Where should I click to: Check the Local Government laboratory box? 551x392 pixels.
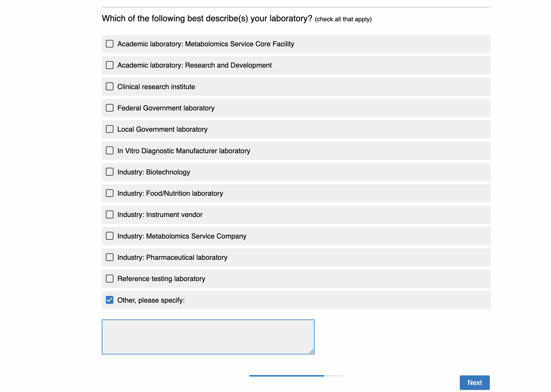pyautogui.click(x=110, y=129)
